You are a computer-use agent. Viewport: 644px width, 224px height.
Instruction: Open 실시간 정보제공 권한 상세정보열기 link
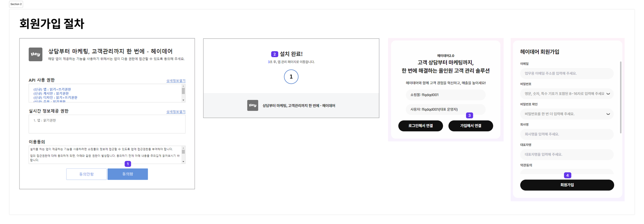[176, 112]
